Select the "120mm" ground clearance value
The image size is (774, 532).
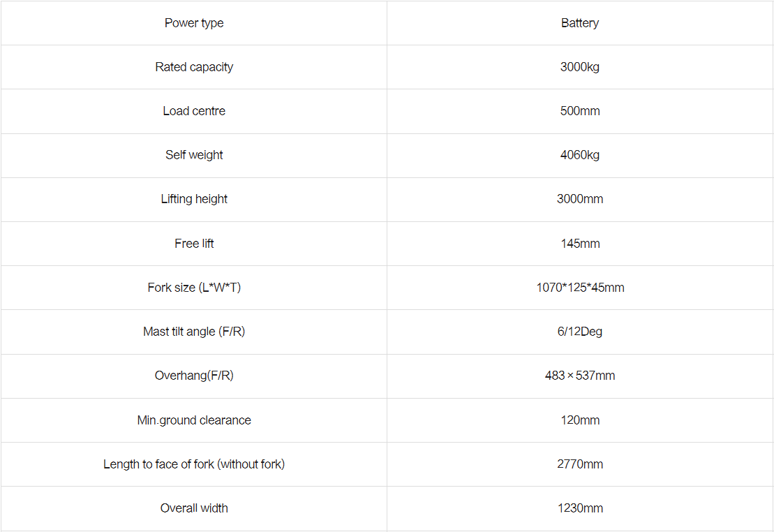pos(580,420)
